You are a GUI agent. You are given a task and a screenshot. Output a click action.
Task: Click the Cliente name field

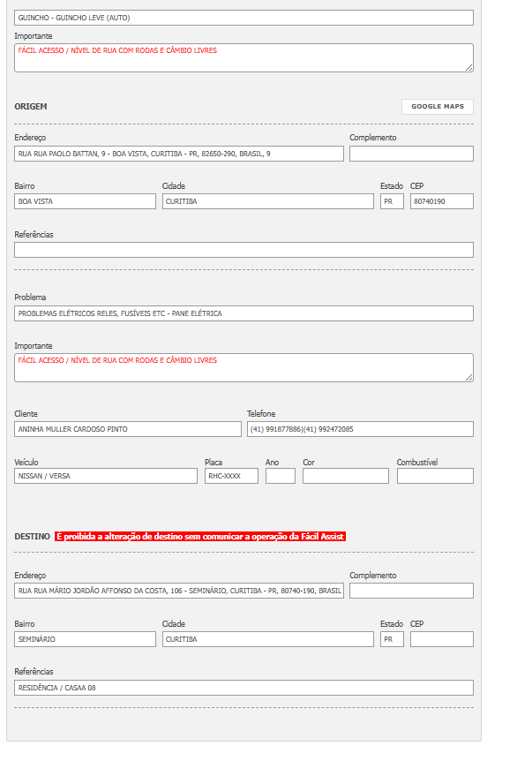coord(128,429)
